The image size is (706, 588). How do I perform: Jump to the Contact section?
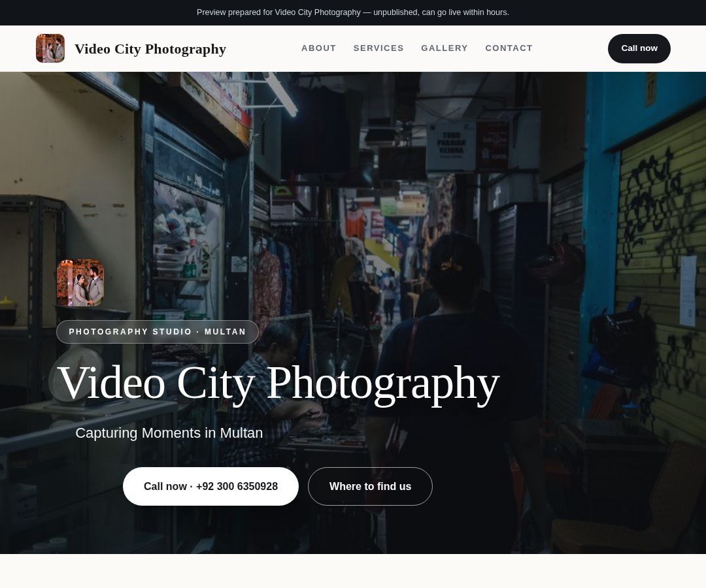(x=509, y=48)
